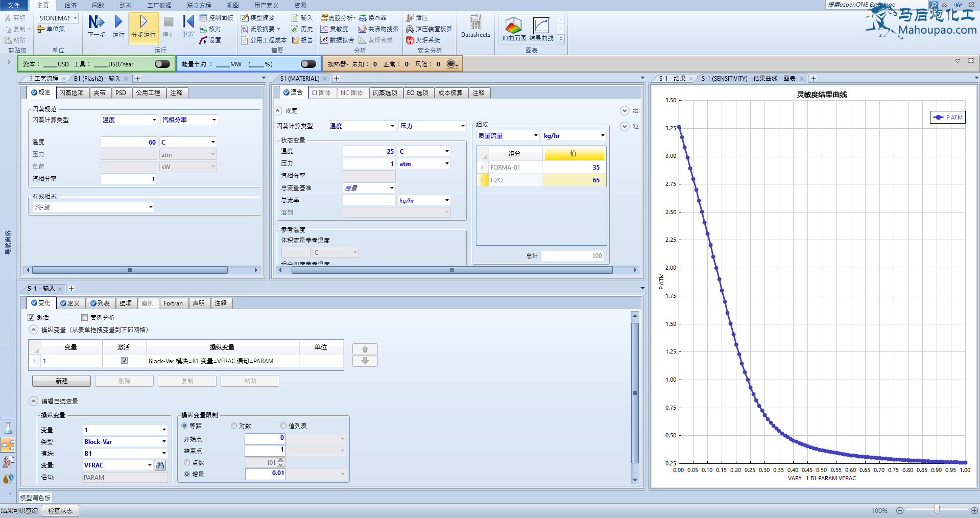980x518 pixels.
Task: Click the S-1 input vertical scrollbar
Action: pos(635,392)
